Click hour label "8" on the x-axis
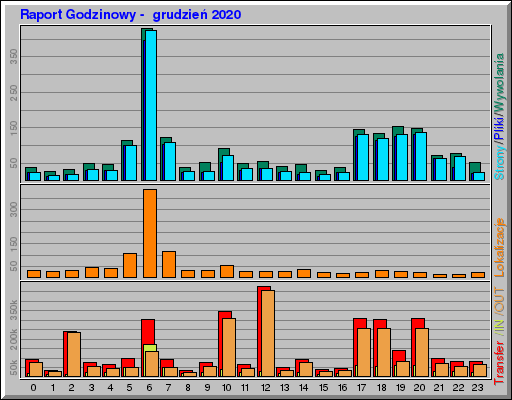Screen dimensions: 512x400 (x=188, y=388)
